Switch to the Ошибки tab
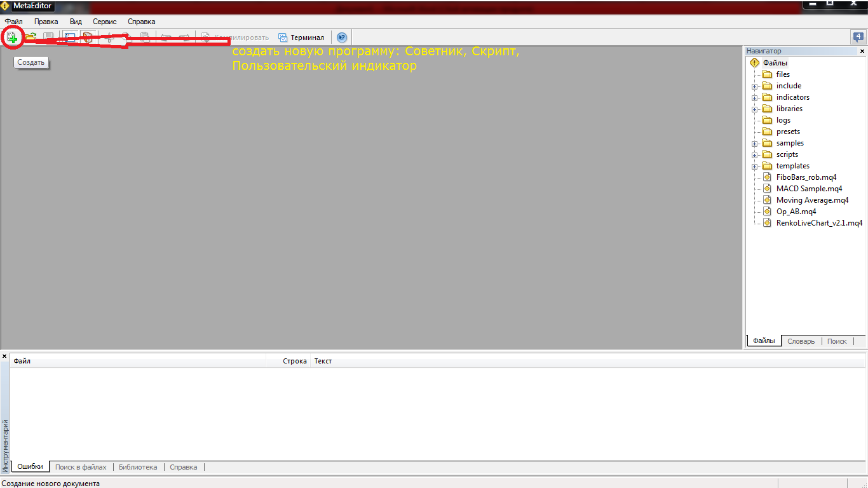868x488 pixels. pyautogui.click(x=30, y=466)
